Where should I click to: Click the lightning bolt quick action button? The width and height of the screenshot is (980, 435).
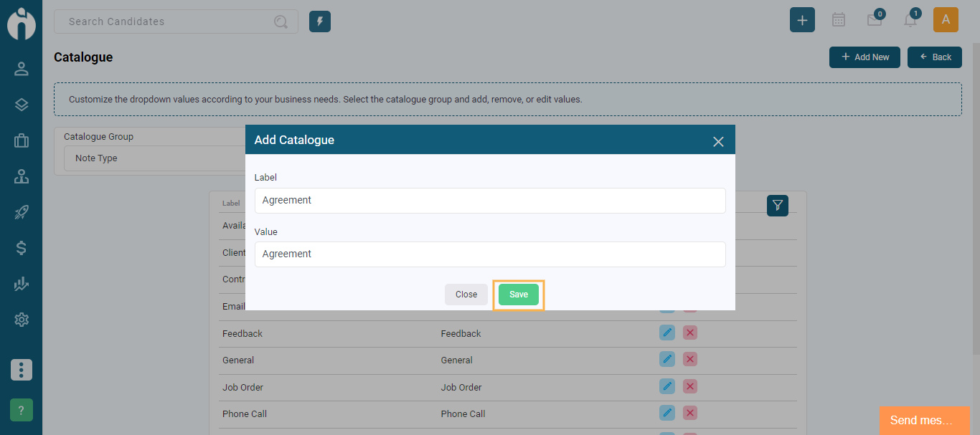point(320,21)
